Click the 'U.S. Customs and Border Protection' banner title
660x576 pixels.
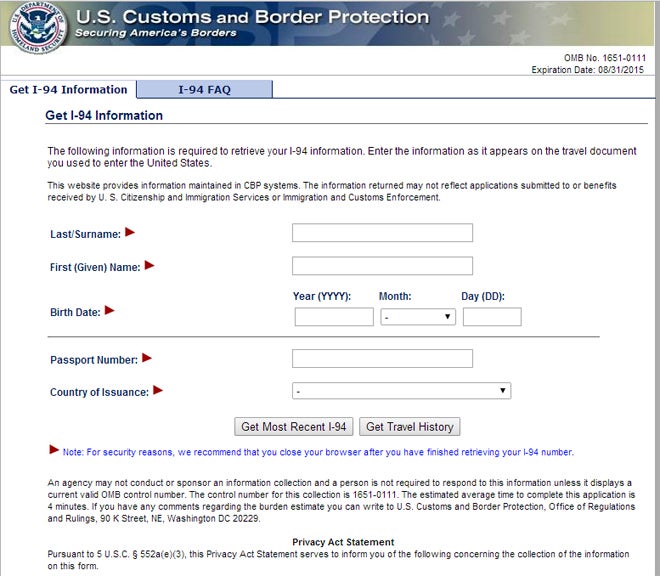click(252, 17)
